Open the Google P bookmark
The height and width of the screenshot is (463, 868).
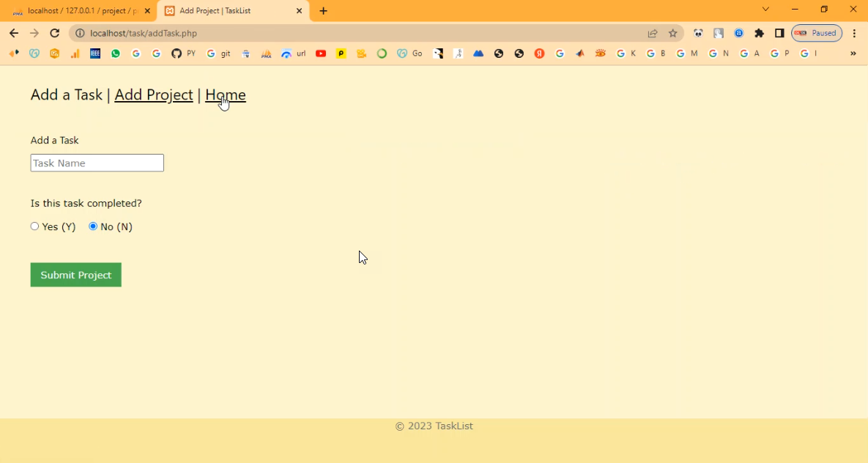(780, 53)
